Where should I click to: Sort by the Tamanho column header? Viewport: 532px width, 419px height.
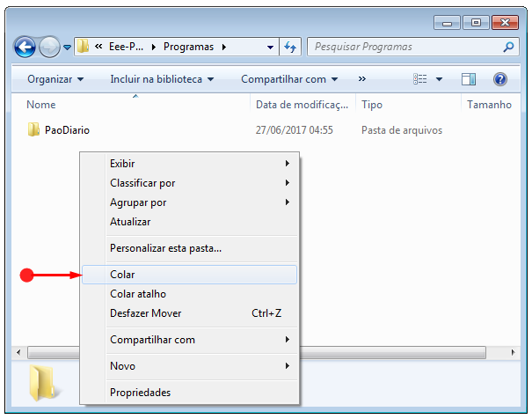point(491,105)
